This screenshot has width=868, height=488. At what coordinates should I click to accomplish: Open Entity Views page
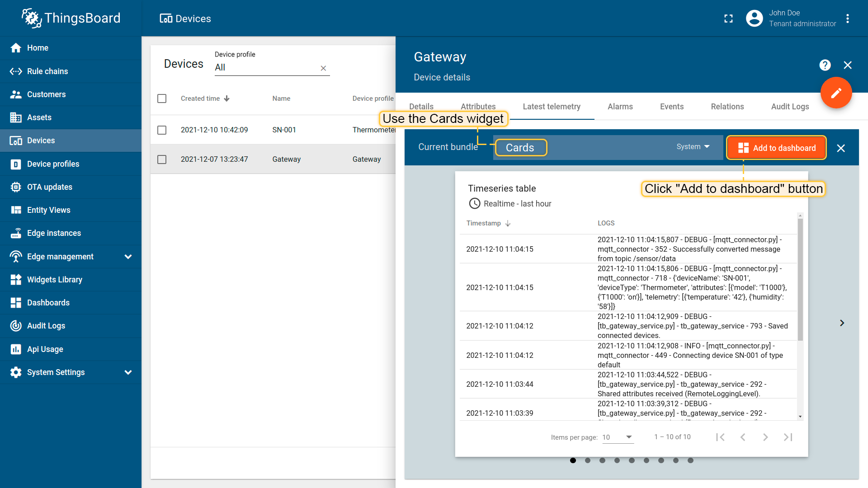coord(71,210)
